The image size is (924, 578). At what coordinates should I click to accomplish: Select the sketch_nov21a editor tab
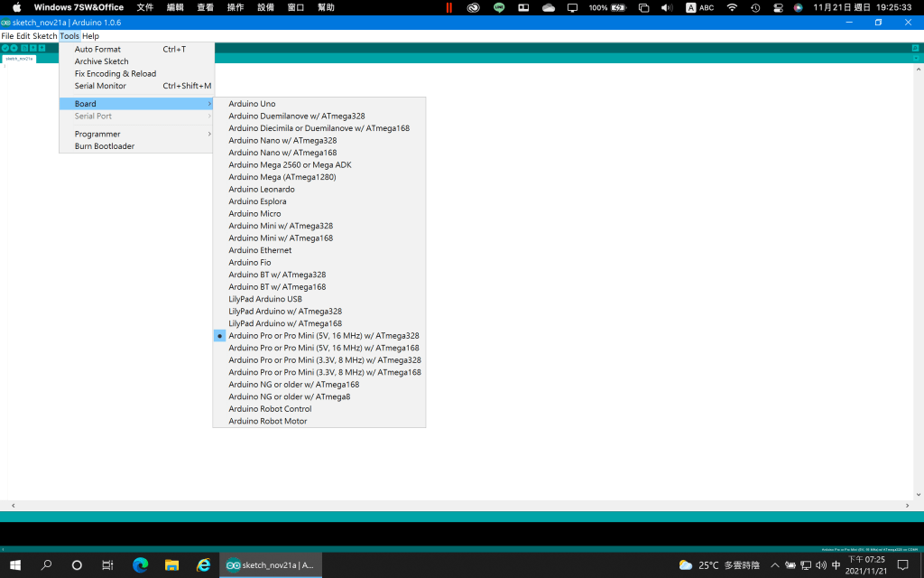19,59
